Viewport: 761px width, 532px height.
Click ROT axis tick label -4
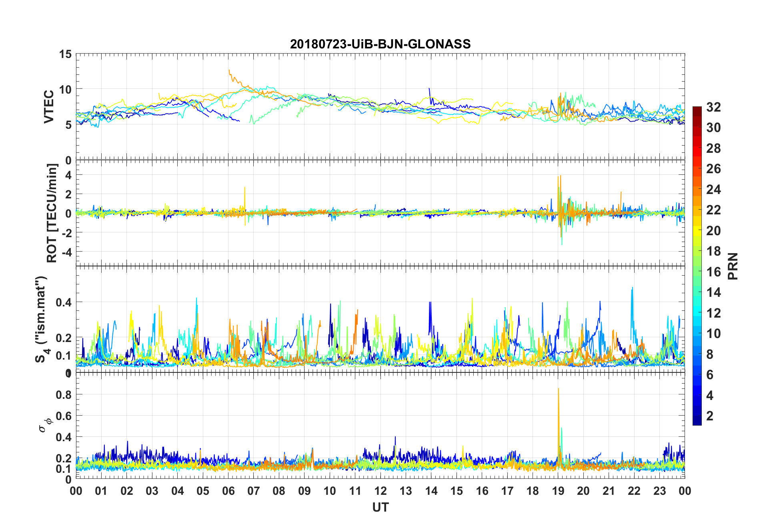[66, 252]
